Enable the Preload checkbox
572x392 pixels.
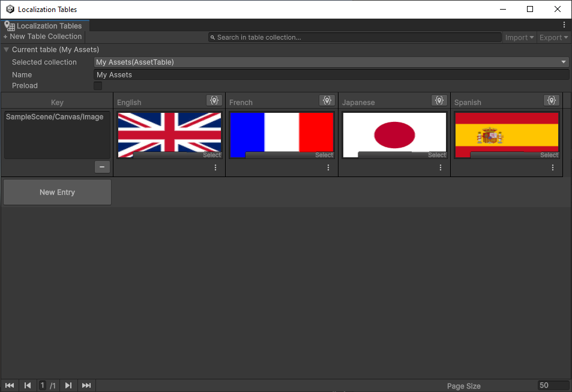pyautogui.click(x=98, y=86)
